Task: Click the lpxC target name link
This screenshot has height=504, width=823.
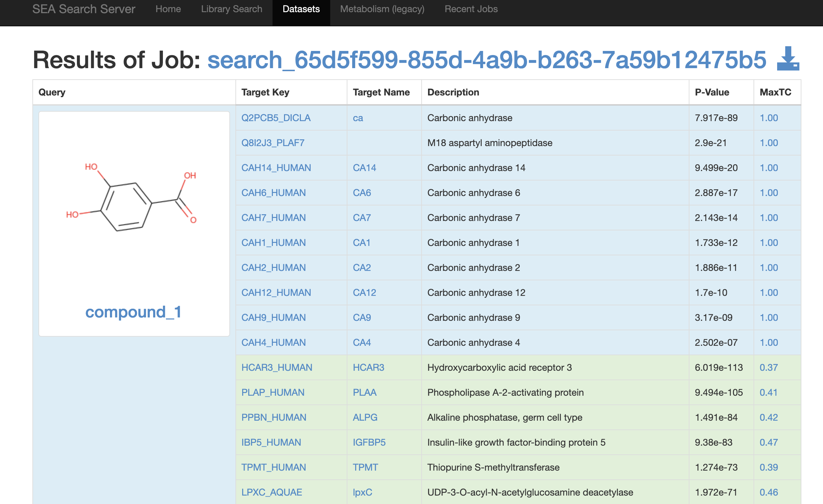Action: (362, 493)
